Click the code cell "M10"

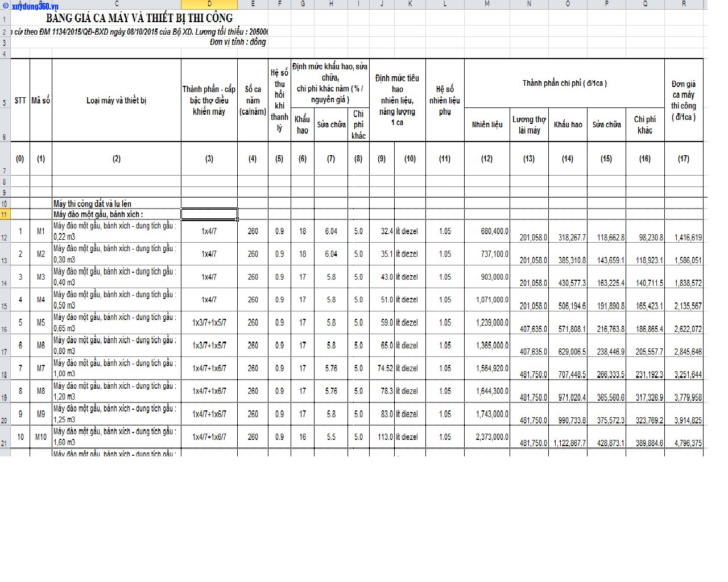41,437
